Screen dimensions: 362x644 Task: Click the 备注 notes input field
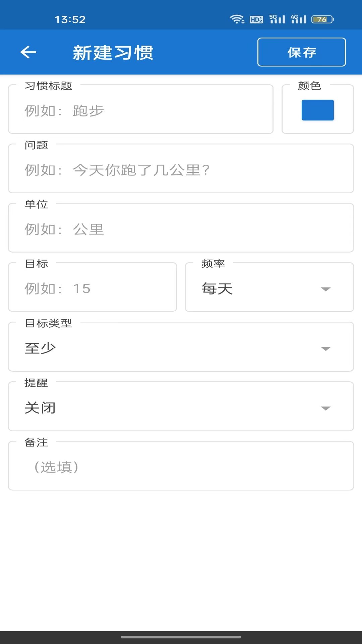[x=181, y=467]
